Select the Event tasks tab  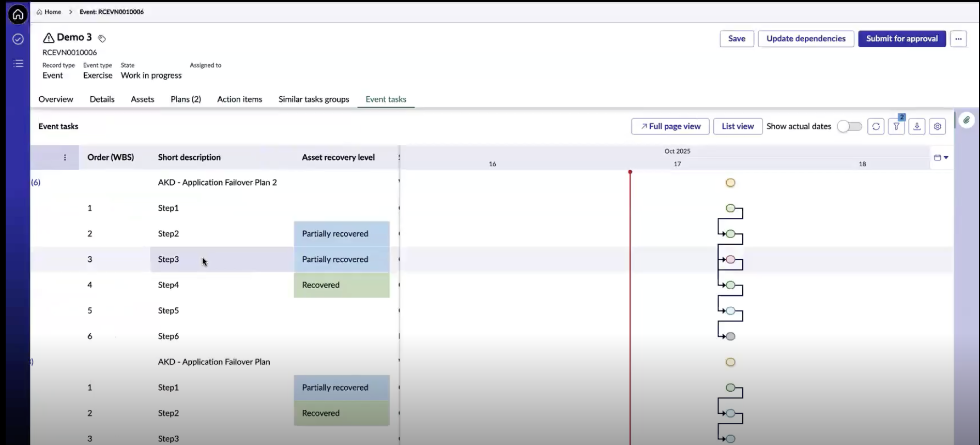[386, 99]
